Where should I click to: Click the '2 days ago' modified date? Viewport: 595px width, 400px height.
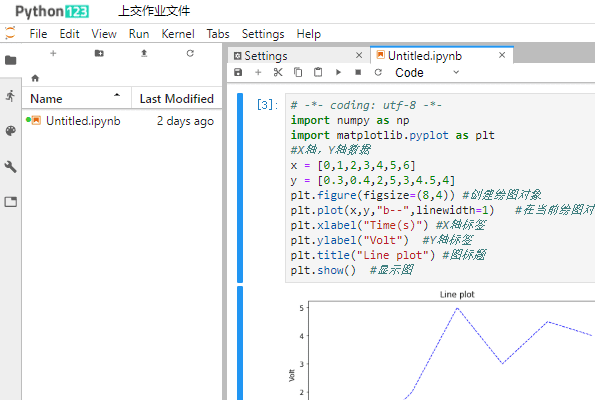coord(185,121)
